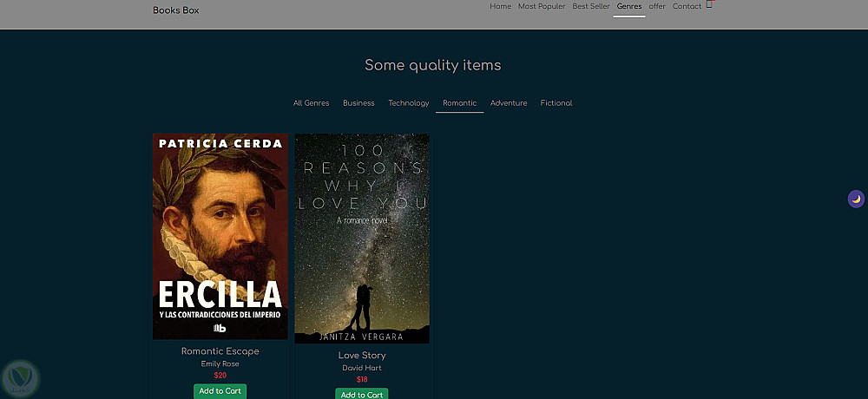Open the Best Seller nav link
868x399 pixels.
tap(590, 7)
